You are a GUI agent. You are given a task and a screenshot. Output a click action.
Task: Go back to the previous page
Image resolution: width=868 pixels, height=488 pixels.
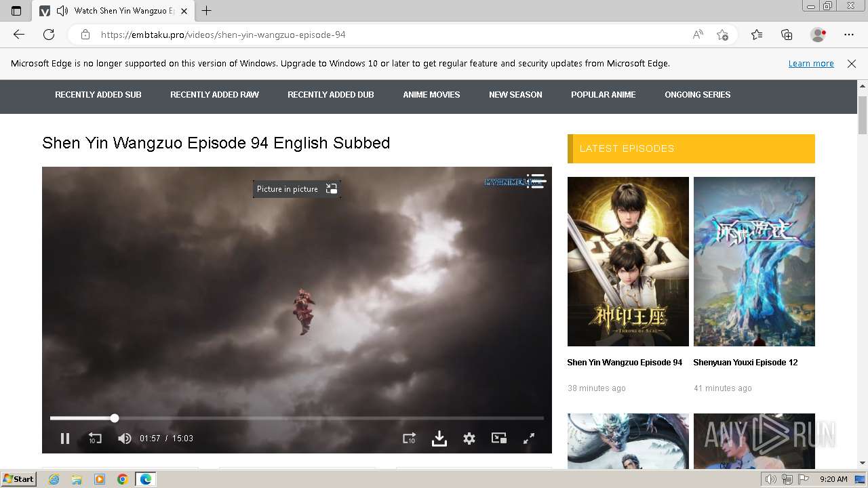(x=19, y=35)
